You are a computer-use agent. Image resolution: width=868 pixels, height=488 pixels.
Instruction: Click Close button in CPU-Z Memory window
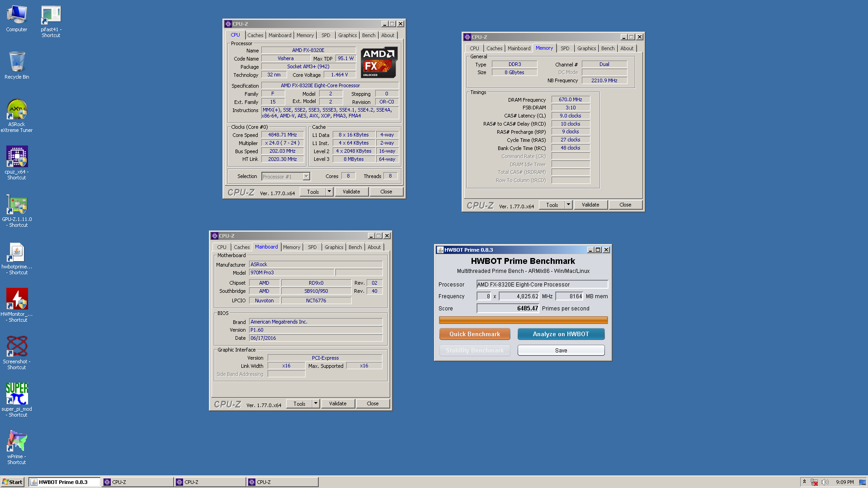coord(625,205)
